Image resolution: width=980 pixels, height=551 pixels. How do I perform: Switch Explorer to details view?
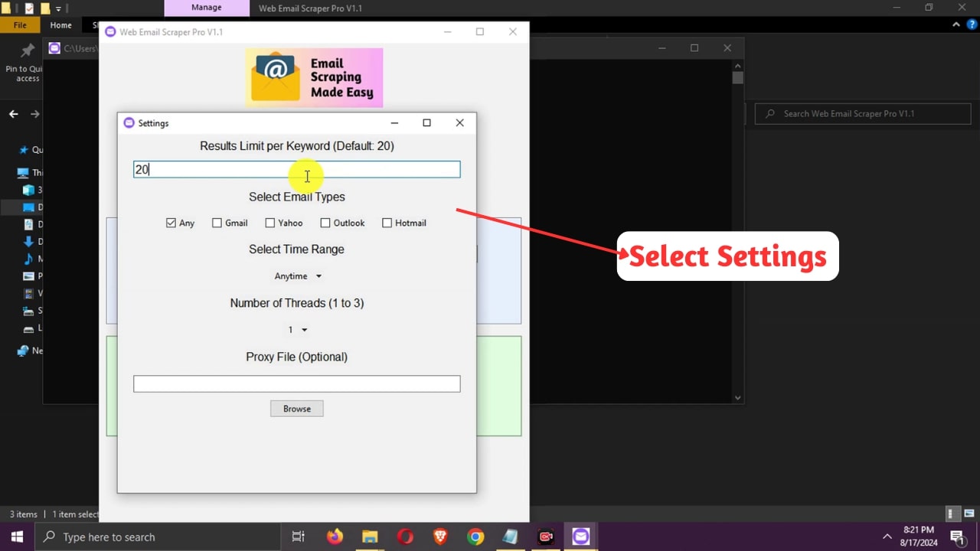(x=951, y=514)
